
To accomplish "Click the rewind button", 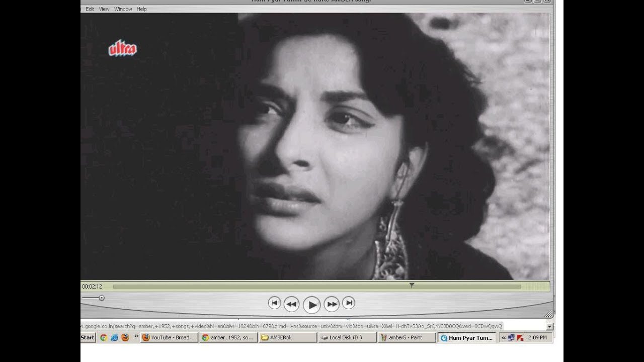I will [x=291, y=304].
